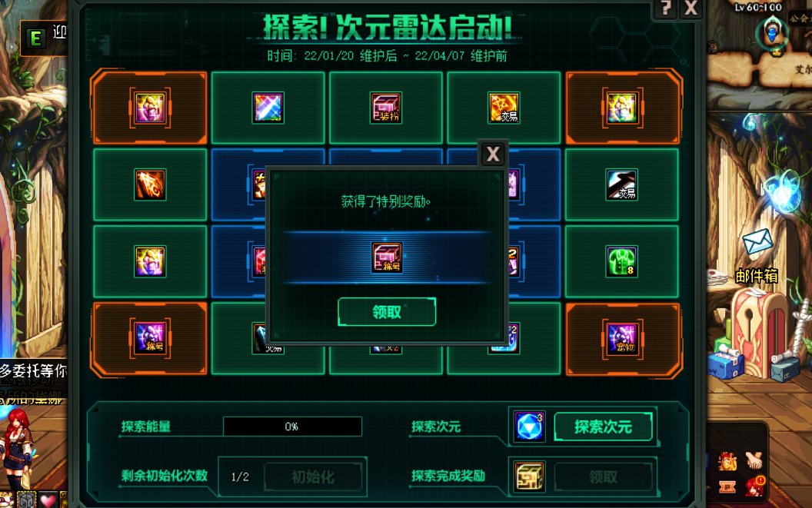
Task: Open the 邮件箱 mailbox envelope
Action: [x=757, y=242]
